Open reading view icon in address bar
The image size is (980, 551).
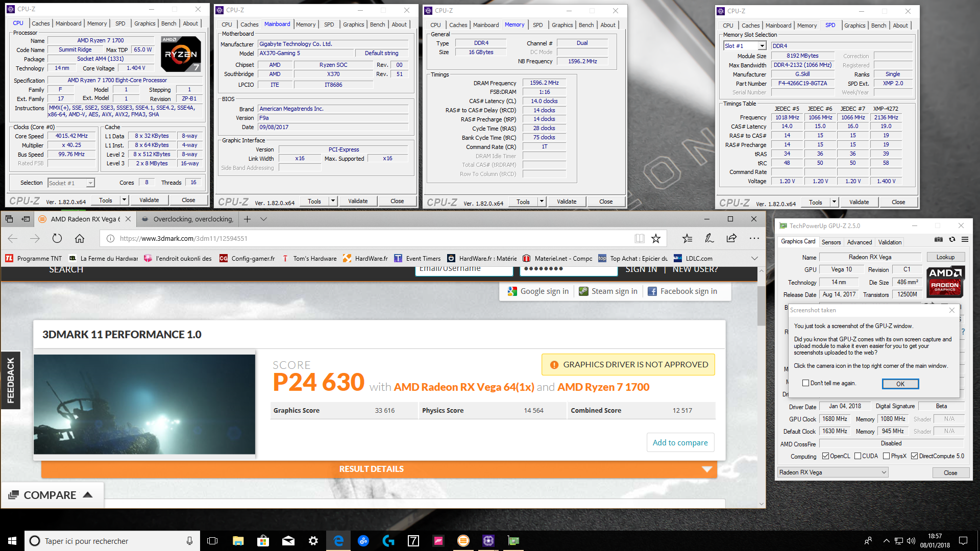(640, 238)
